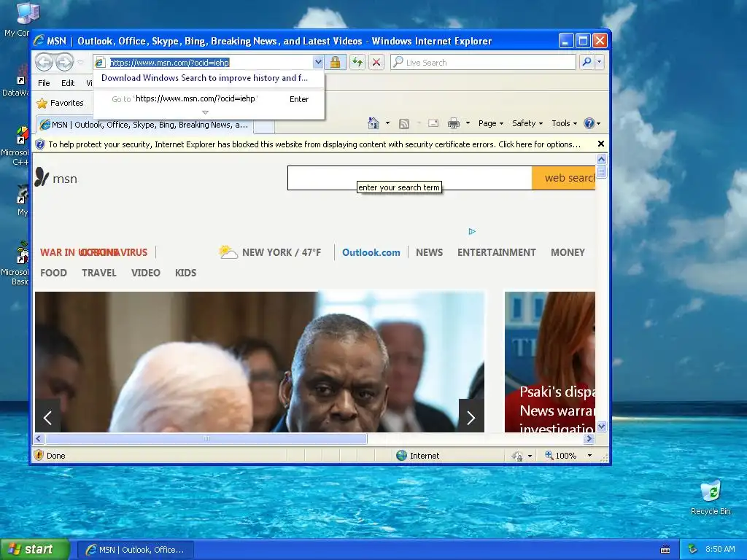The width and height of the screenshot is (747, 560).
Task: Open the KIDS section link
Action: [185, 273]
